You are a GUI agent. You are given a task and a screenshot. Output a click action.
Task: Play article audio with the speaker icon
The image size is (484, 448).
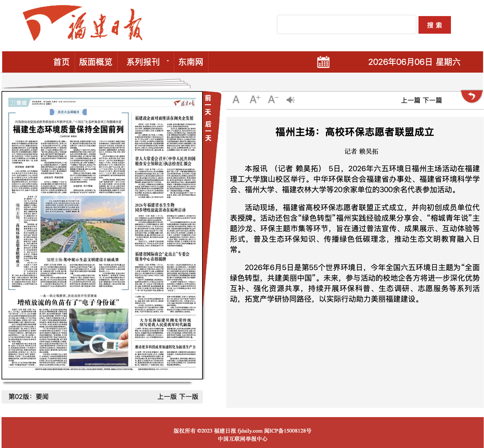tap(291, 100)
